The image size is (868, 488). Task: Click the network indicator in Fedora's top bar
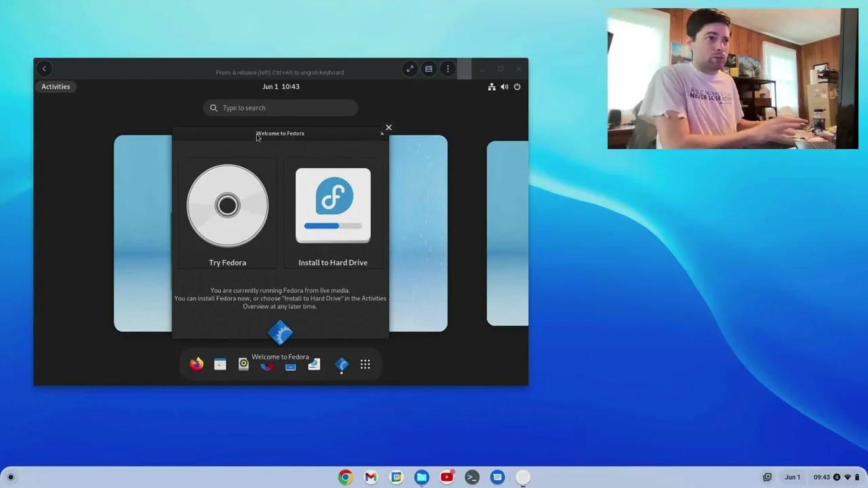(492, 86)
